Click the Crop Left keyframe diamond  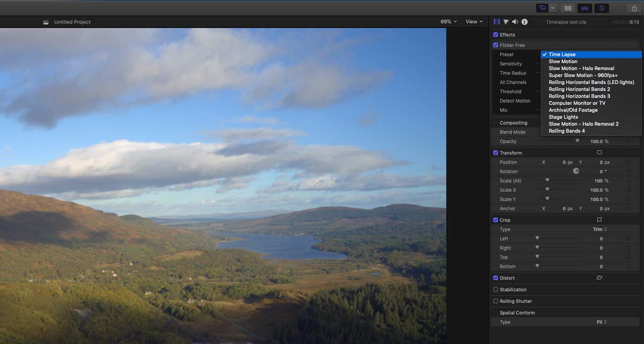(x=628, y=239)
